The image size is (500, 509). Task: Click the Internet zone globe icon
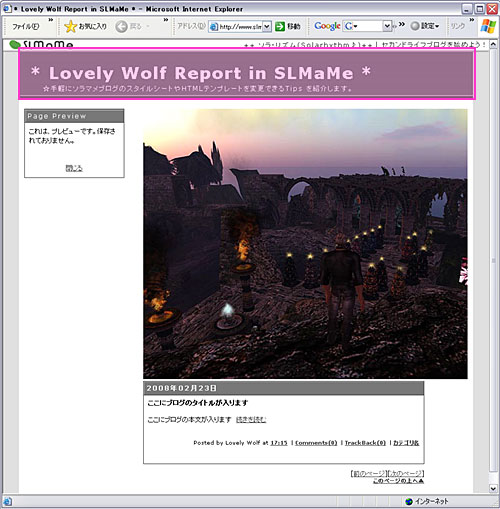(x=409, y=501)
